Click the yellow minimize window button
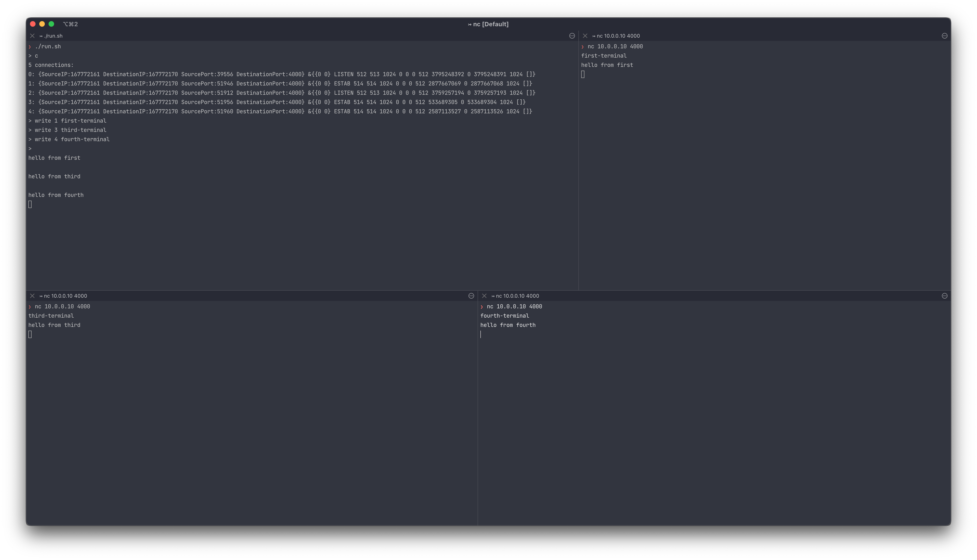The width and height of the screenshot is (977, 560). pos(42,24)
